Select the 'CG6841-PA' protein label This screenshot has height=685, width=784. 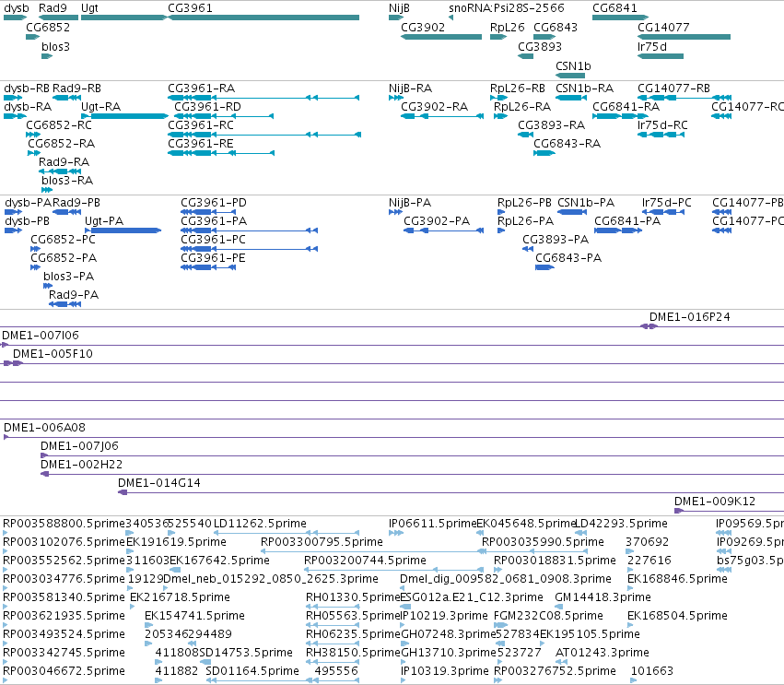pyautogui.click(x=627, y=220)
